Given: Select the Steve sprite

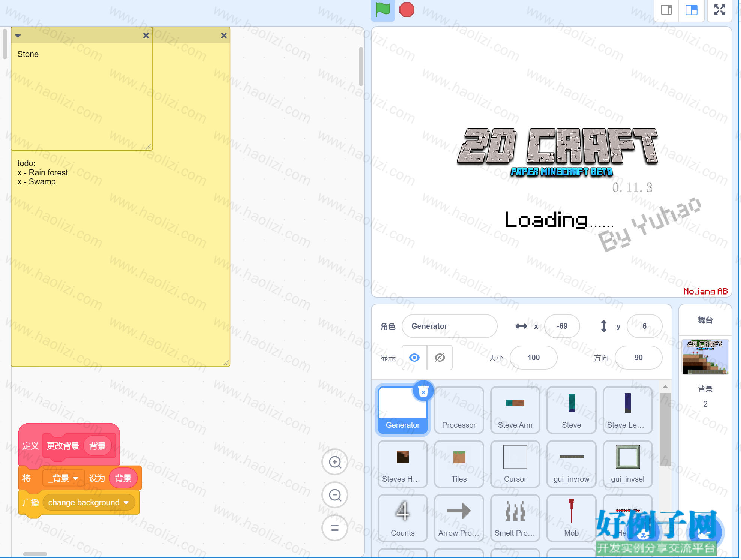Looking at the screenshot, I should point(571,410).
